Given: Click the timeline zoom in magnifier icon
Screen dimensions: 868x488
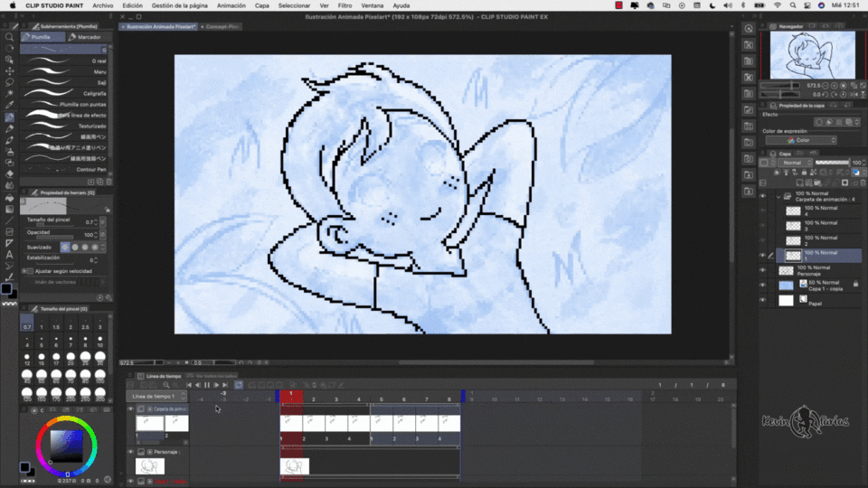Looking at the screenshot, I should pyautogui.click(x=166, y=385).
